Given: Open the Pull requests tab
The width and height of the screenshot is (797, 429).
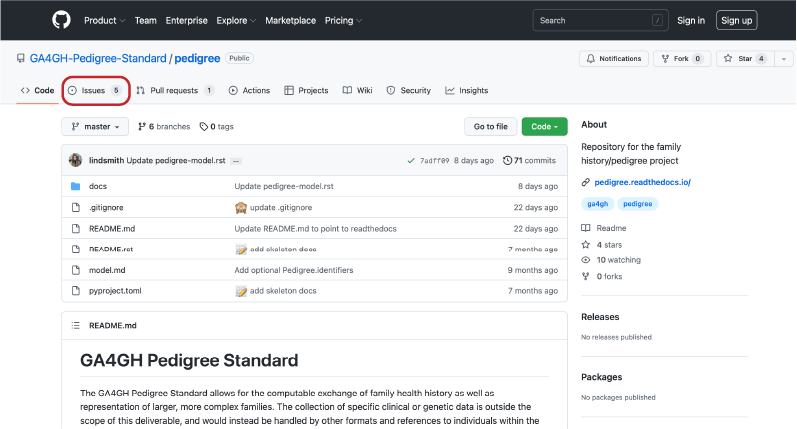Looking at the screenshot, I should pyautogui.click(x=175, y=90).
